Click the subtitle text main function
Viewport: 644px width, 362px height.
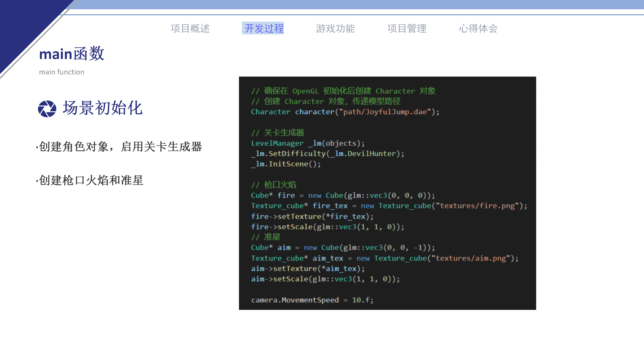(x=62, y=72)
